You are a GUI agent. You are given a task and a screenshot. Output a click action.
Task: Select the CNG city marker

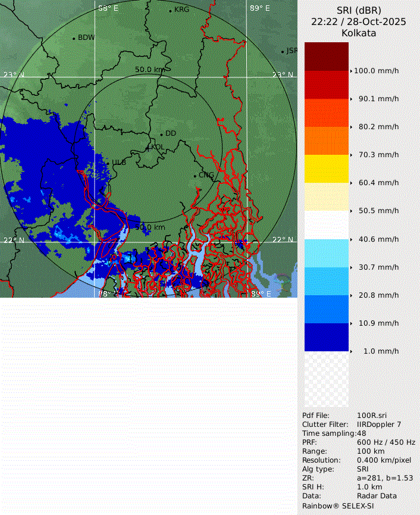[x=195, y=175]
